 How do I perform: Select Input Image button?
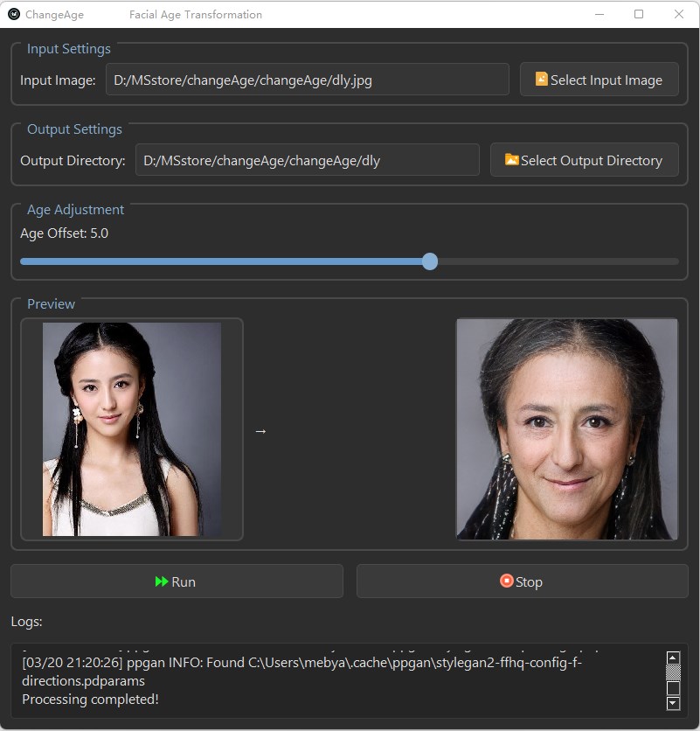click(599, 80)
